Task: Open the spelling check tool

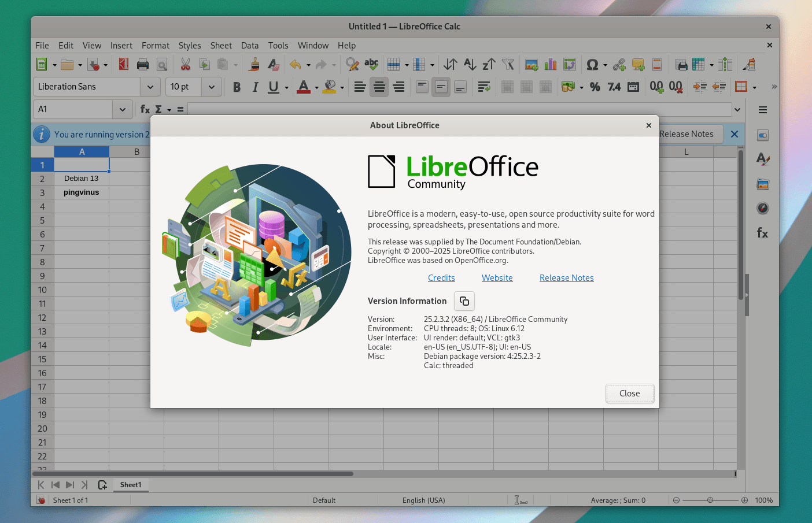Action: coord(371,65)
